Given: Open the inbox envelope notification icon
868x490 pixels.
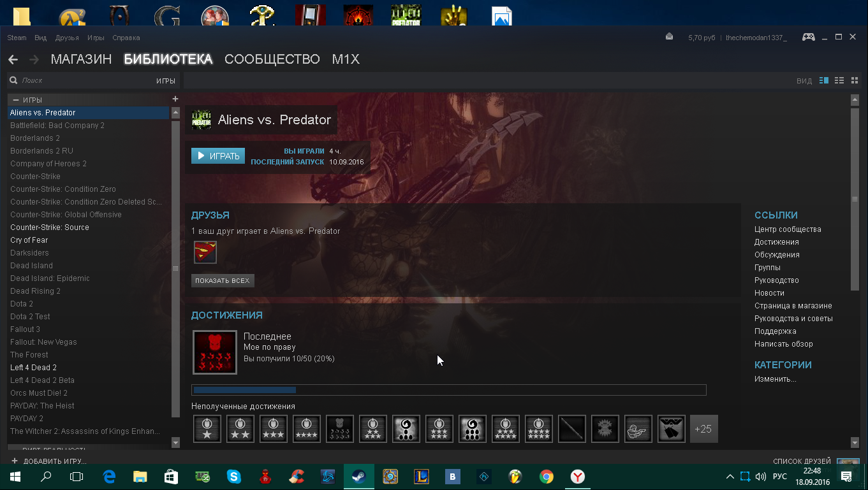Looking at the screenshot, I should [669, 37].
